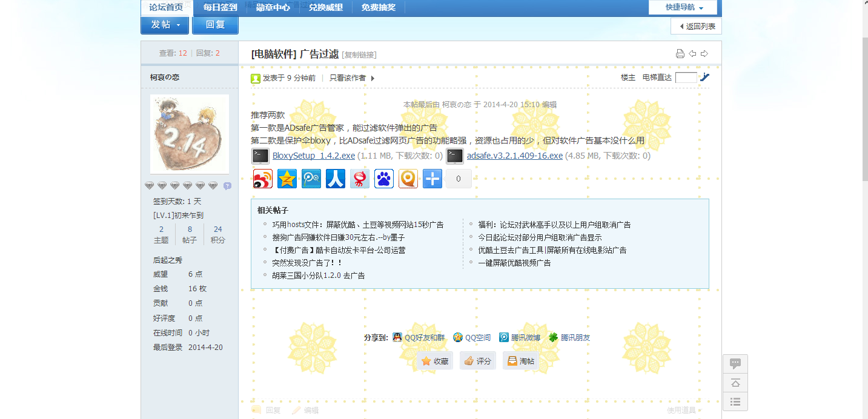Click the back-to-top floating icon

click(735, 383)
